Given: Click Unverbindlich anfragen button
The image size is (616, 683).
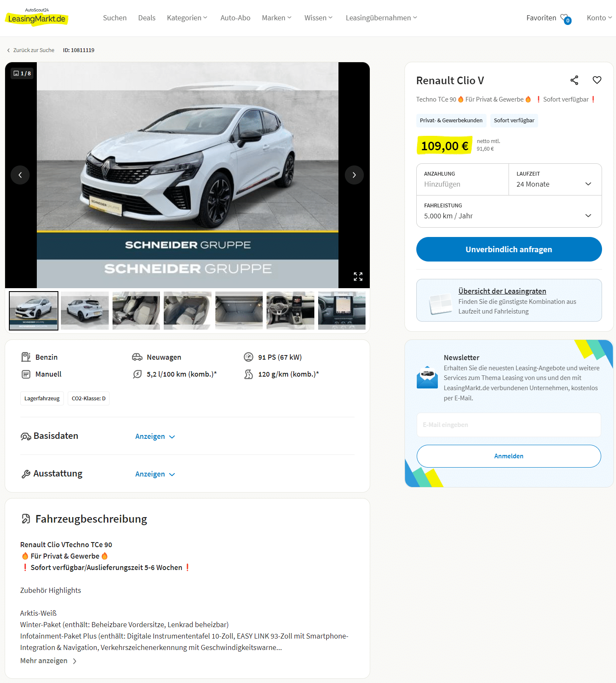Looking at the screenshot, I should coord(509,249).
